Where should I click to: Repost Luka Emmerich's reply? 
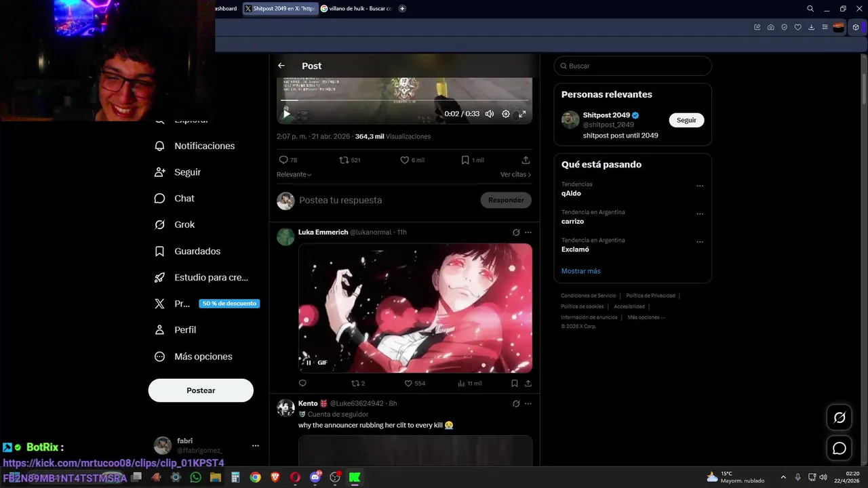tap(357, 383)
